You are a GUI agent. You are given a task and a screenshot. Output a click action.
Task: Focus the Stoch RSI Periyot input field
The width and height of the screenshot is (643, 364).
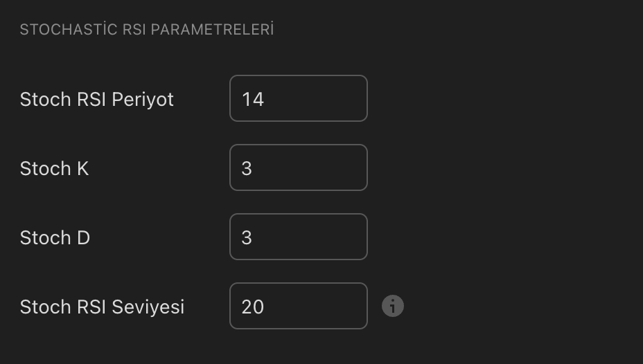298,98
